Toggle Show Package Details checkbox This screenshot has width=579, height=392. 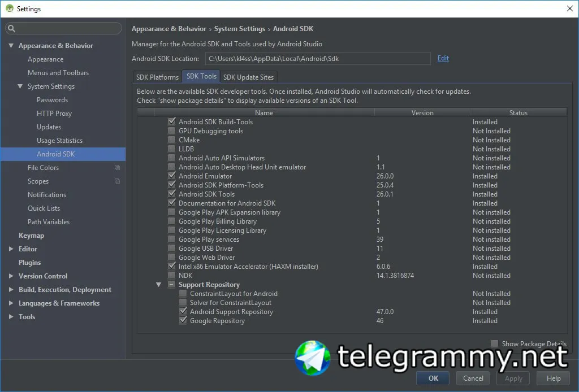pyautogui.click(x=494, y=343)
